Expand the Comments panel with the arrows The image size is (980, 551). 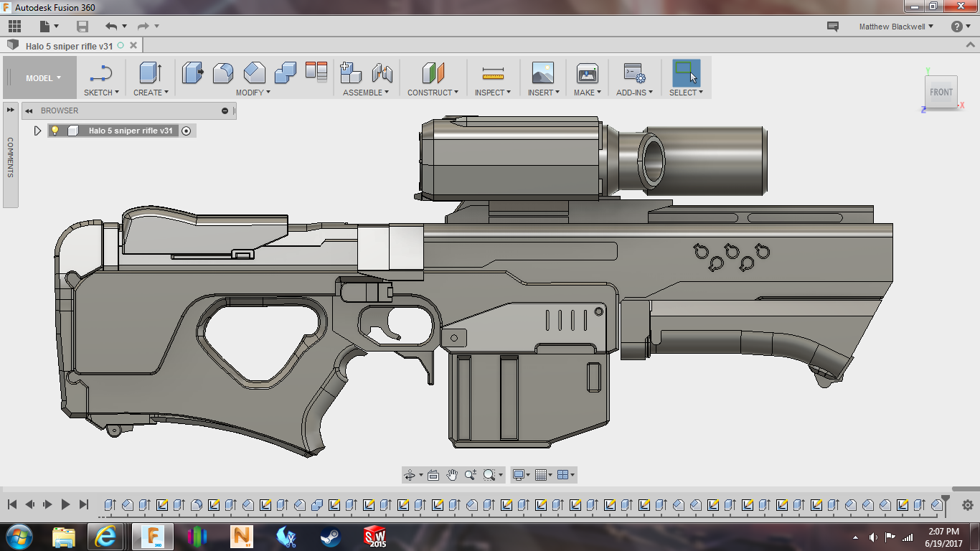(11, 110)
